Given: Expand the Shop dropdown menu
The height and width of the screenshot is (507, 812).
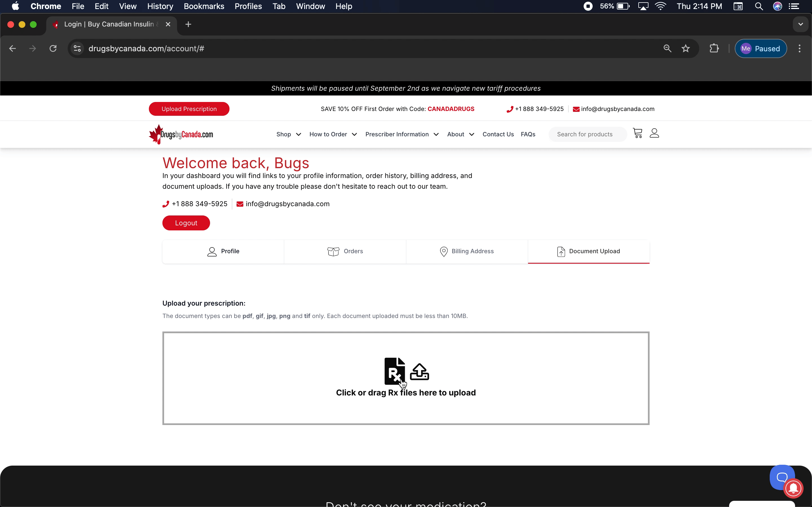Looking at the screenshot, I should coord(288,134).
